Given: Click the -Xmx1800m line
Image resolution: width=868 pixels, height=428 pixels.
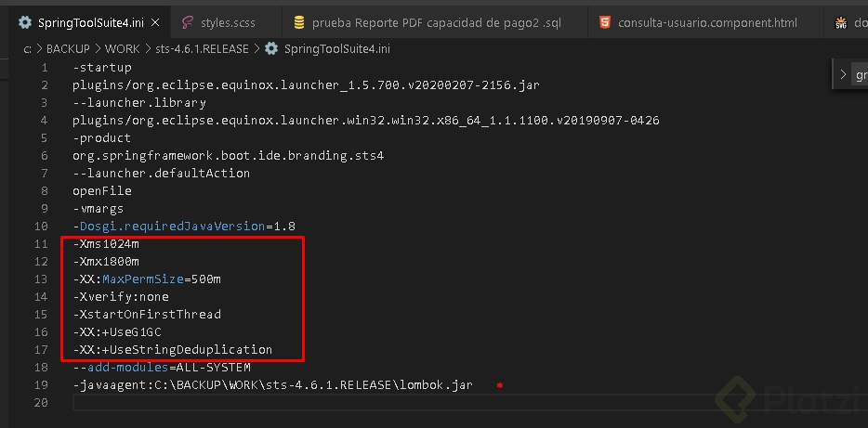Looking at the screenshot, I should [x=106, y=261].
